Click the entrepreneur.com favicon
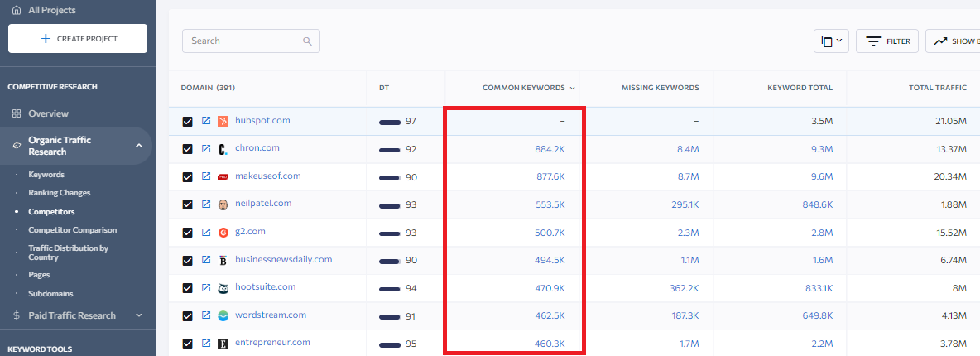 pyautogui.click(x=223, y=344)
